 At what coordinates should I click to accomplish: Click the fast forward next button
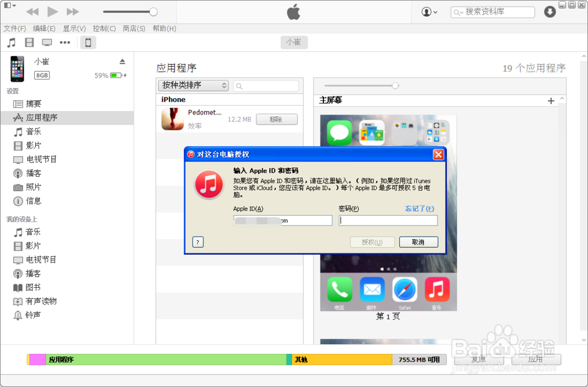point(72,12)
